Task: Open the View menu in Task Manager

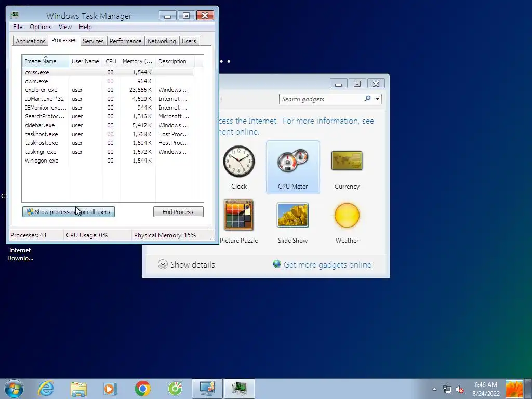Action: point(65,27)
